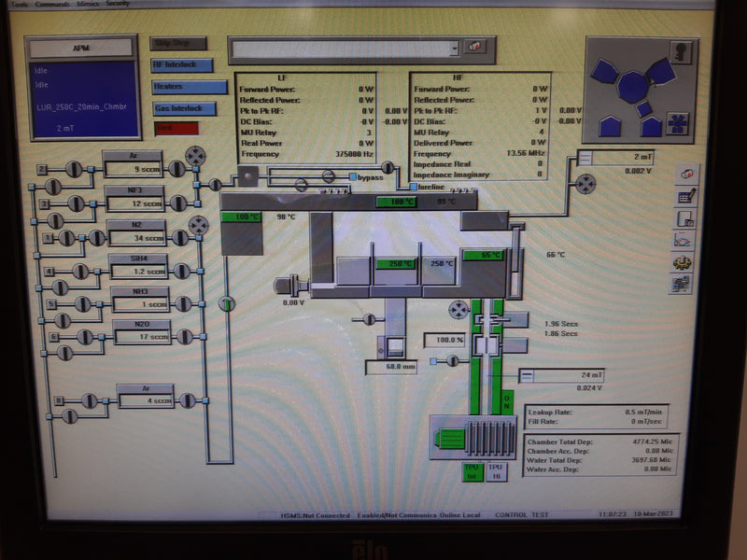
Task: Click the topmost icon in the right sidebar
Action: point(687,175)
